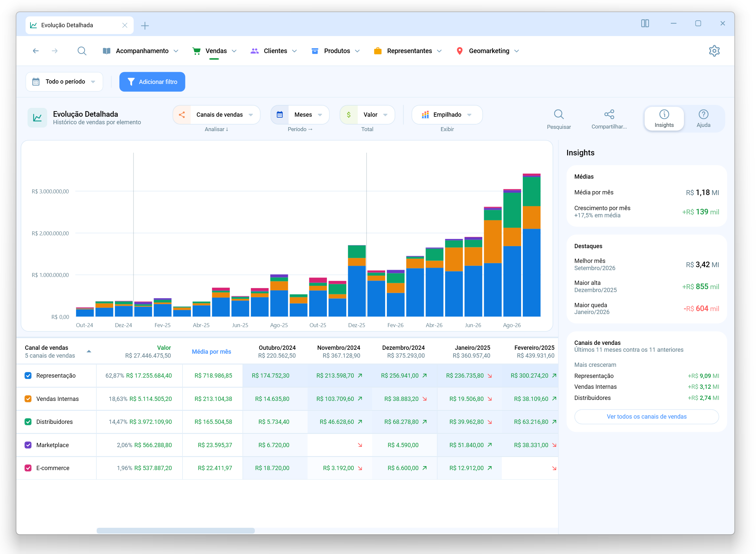Close the Evolução Detalhada tab
This screenshot has width=756, height=554.
(125, 26)
